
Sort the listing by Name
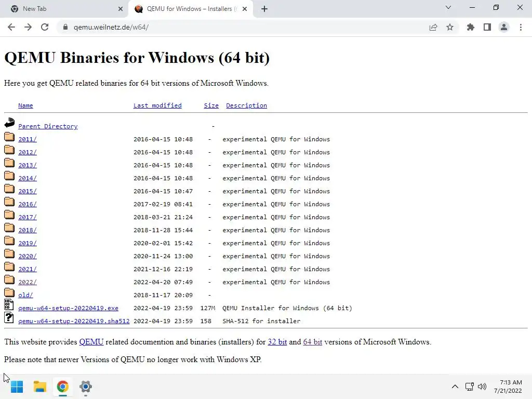tap(25, 105)
